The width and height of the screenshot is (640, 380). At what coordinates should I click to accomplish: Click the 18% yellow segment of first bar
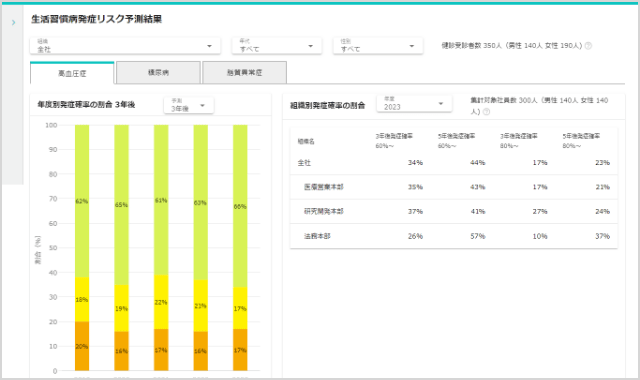[x=82, y=300]
